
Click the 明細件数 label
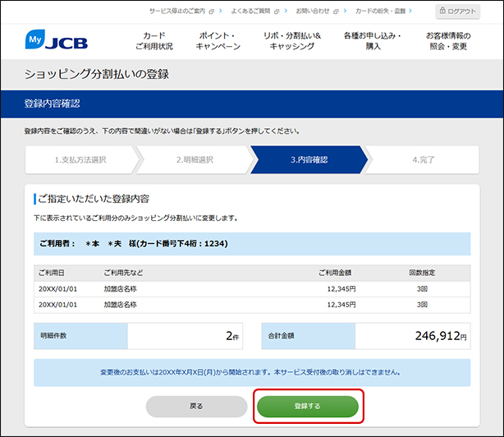(53, 336)
